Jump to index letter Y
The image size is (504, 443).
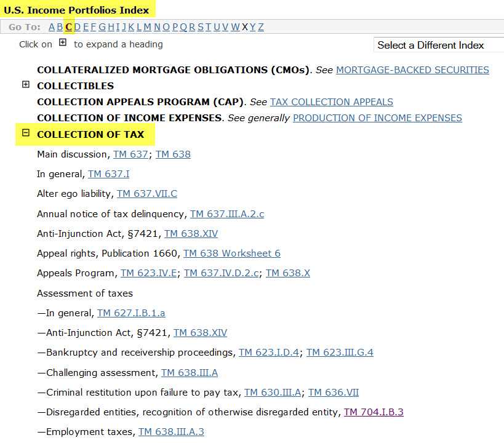[253, 27]
